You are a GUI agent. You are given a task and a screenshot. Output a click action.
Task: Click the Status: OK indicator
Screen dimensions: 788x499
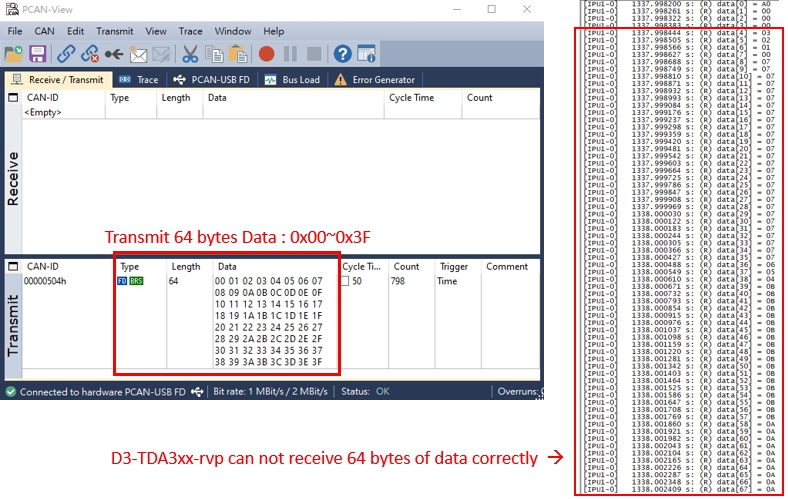(x=365, y=391)
